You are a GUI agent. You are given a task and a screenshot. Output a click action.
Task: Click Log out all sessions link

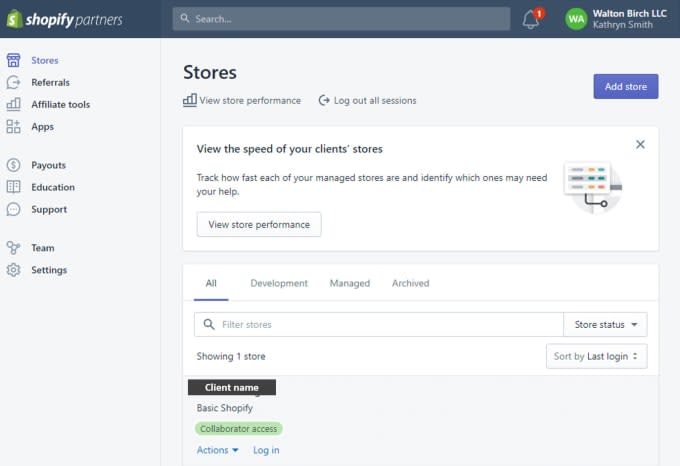point(375,101)
